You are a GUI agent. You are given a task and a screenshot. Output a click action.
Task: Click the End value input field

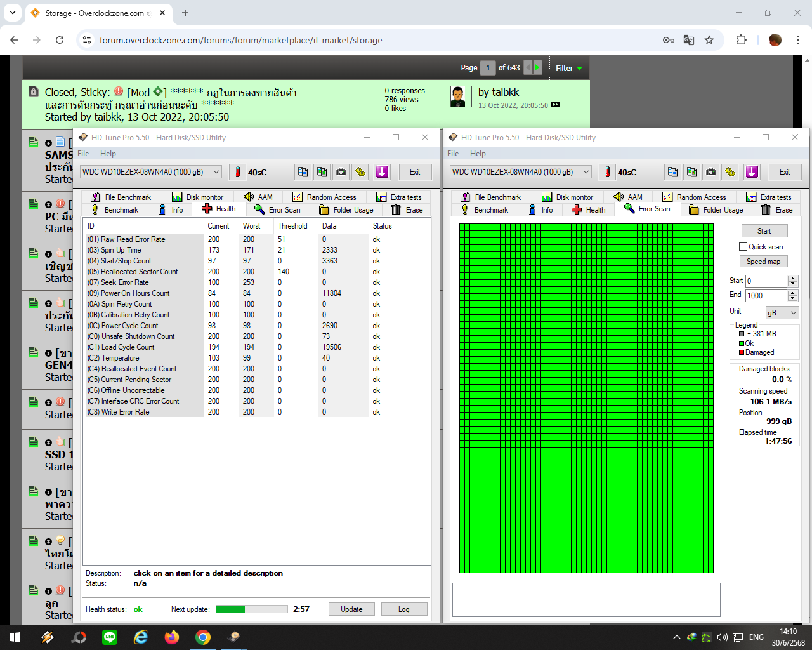click(766, 296)
